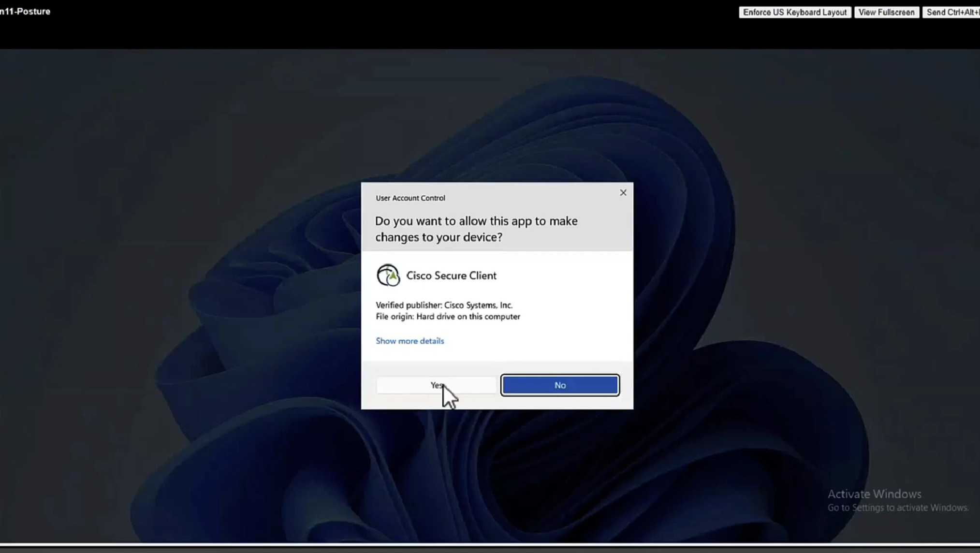The image size is (980, 553).
Task: Expand Show more details link
Action: [x=410, y=341]
